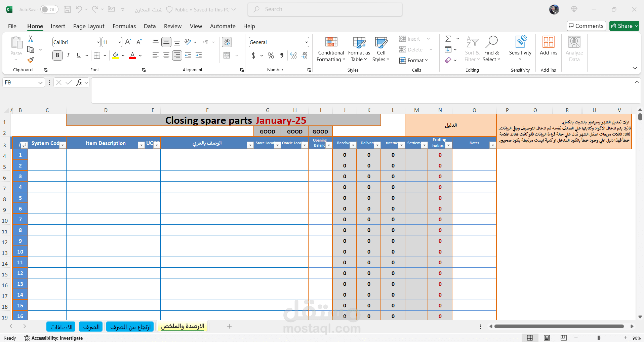Open filter dropdown for Item Description column
Image resolution: width=644 pixels, height=342 pixels.
141,145
